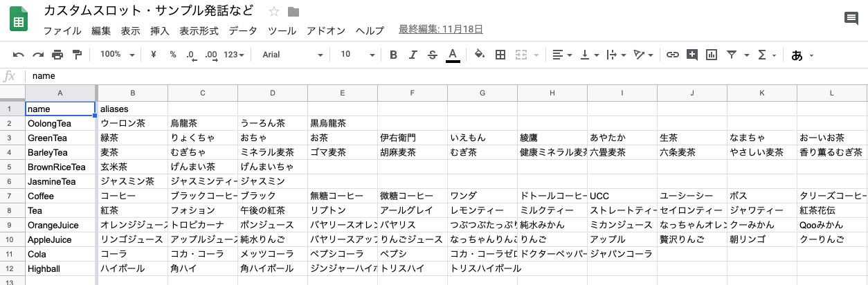Open the font size 10 dropdown
Viewport: 868px width, 285px height.
click(357, 55)
